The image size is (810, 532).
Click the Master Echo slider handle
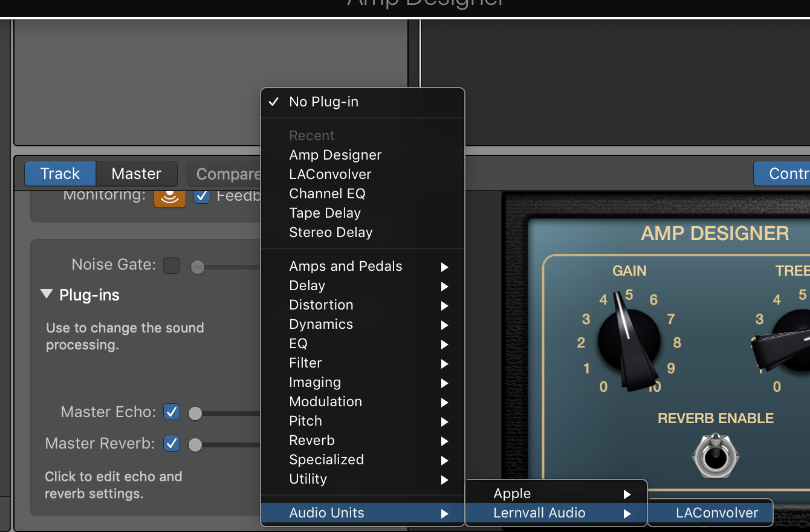tap(195, 414)
